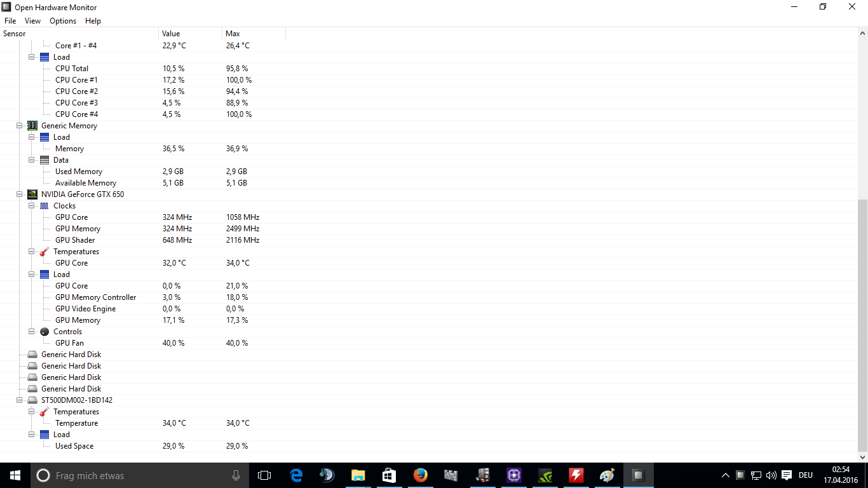Click the Load icon above GPU Memory Controller
Image resolution: width=868 pixels, height=488 pixels.
pos(44,274)
